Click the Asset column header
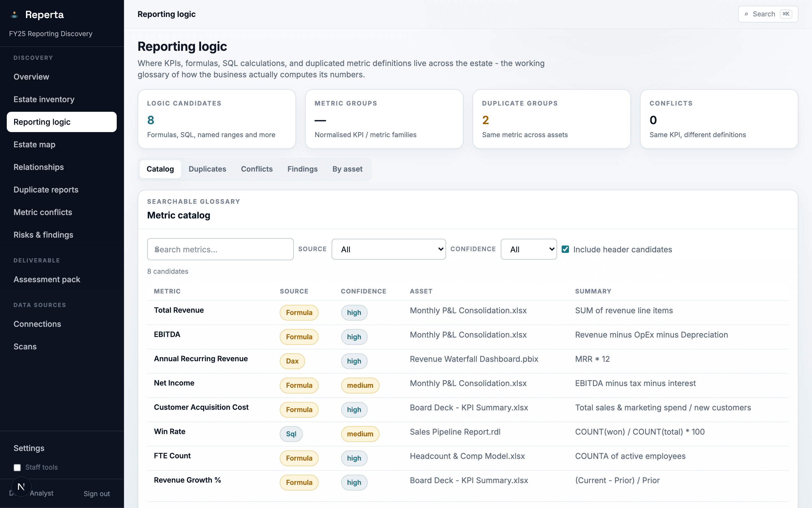Viewport: 812px width, 508px height. click(x=421, y=291)
